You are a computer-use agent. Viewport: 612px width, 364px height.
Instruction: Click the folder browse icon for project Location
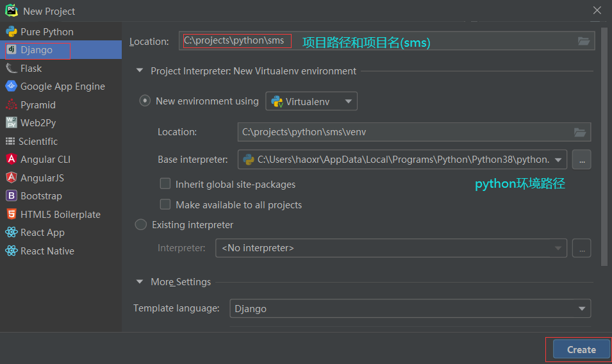point(583,41)
